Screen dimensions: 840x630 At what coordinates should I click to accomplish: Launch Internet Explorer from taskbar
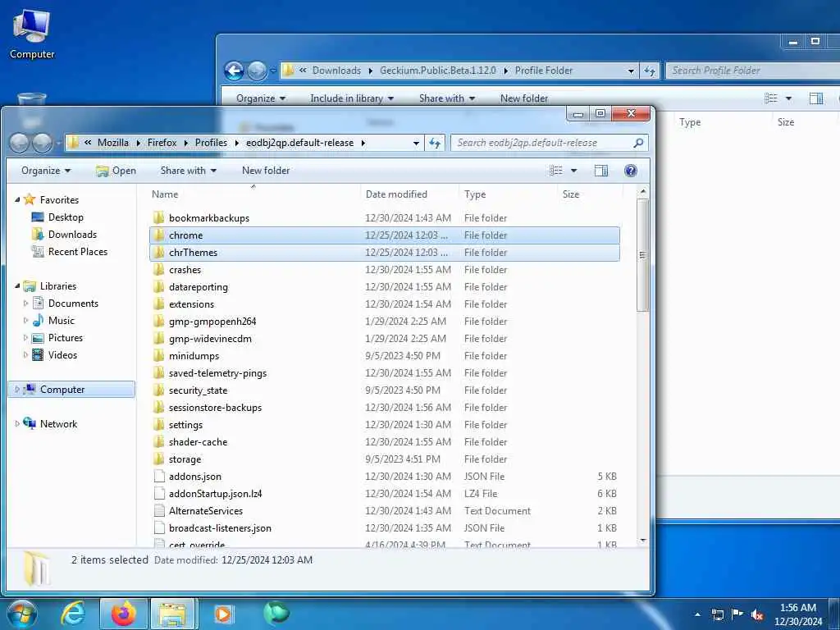tap(72, 614)
